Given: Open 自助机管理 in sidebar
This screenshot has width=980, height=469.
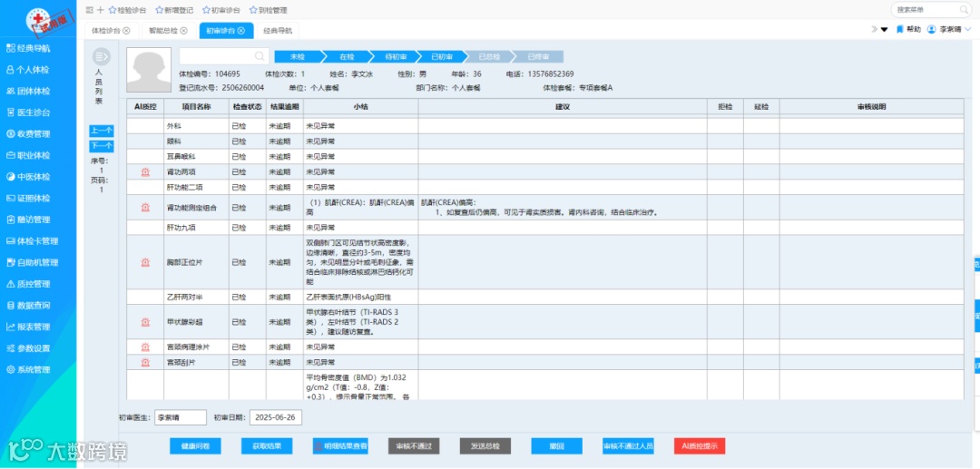Looking at the screenshot, I should coord(32,262).
